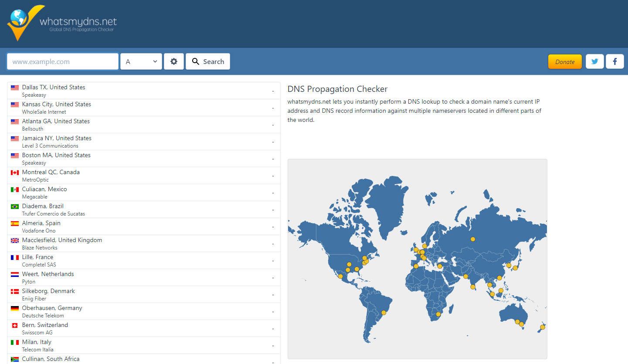628x364 pixels.
Task: Click the Switzerland flag icon
Action: [x=15, y=325]
